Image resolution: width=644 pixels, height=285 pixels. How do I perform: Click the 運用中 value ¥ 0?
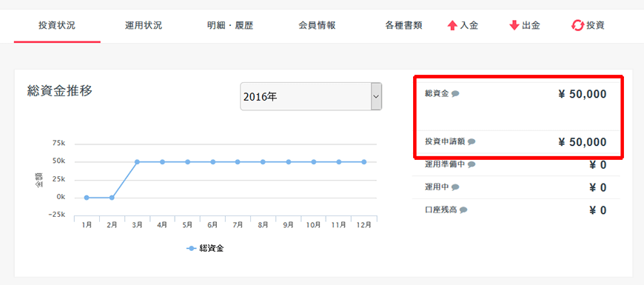tap(598, 188)
